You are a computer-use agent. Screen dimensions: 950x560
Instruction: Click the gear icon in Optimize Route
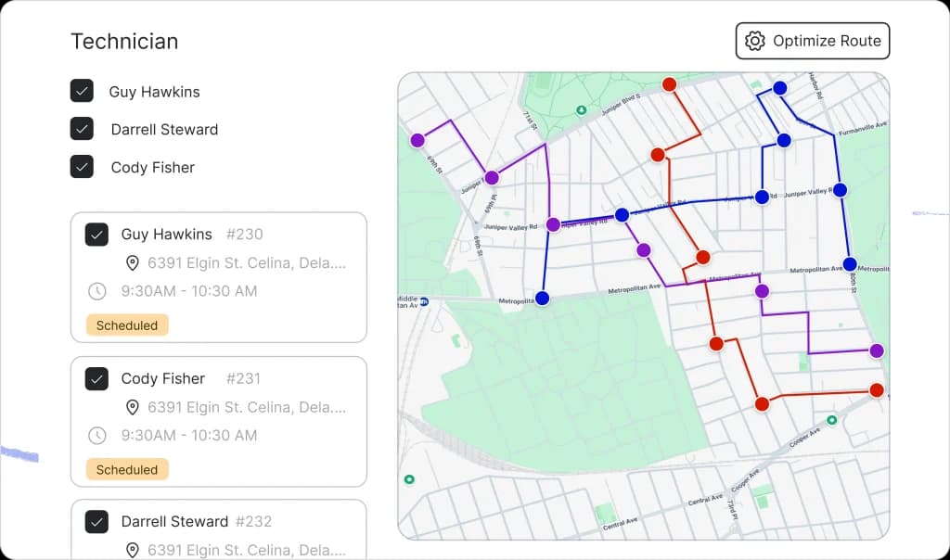(755, 41)
